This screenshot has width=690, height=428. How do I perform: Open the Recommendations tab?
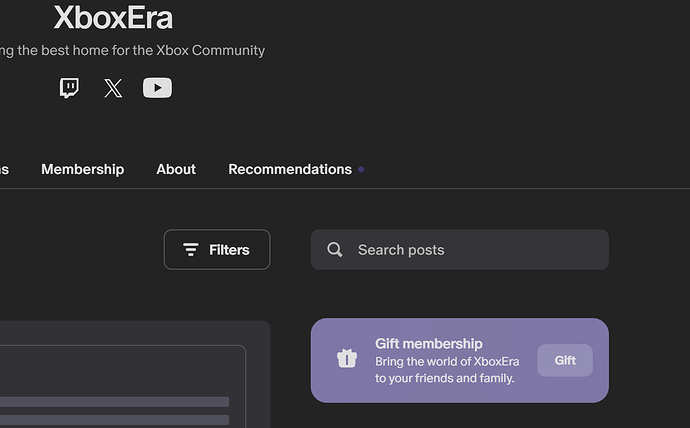point(290,169)
